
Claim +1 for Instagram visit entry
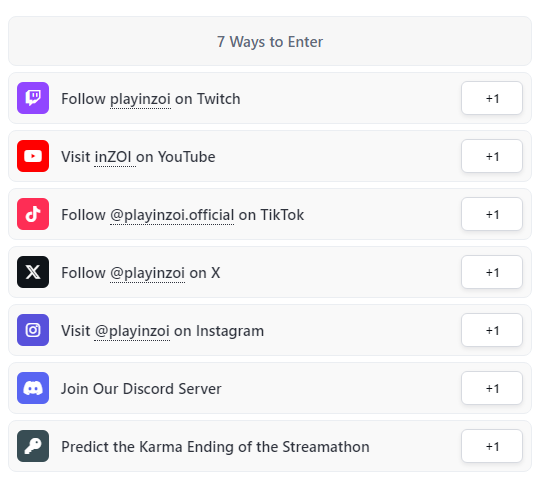492,330
